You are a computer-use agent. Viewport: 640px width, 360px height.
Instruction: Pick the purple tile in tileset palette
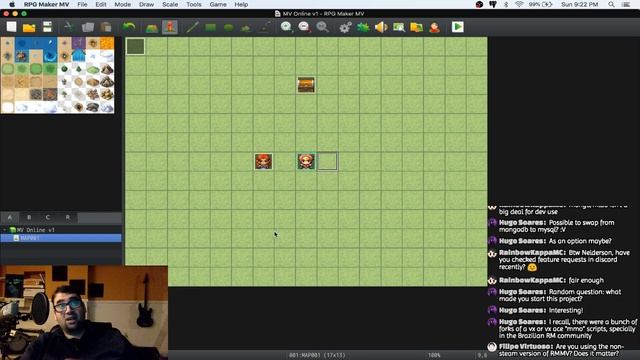(x=78, y=43)
